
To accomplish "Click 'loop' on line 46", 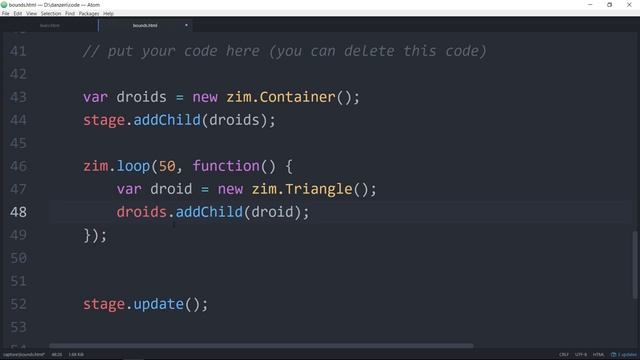I will (x=133, y=167).
